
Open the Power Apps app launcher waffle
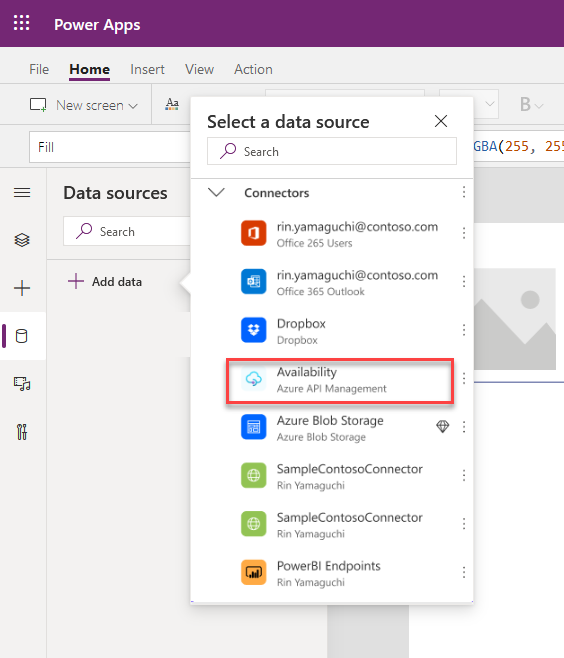click(21, 23)
